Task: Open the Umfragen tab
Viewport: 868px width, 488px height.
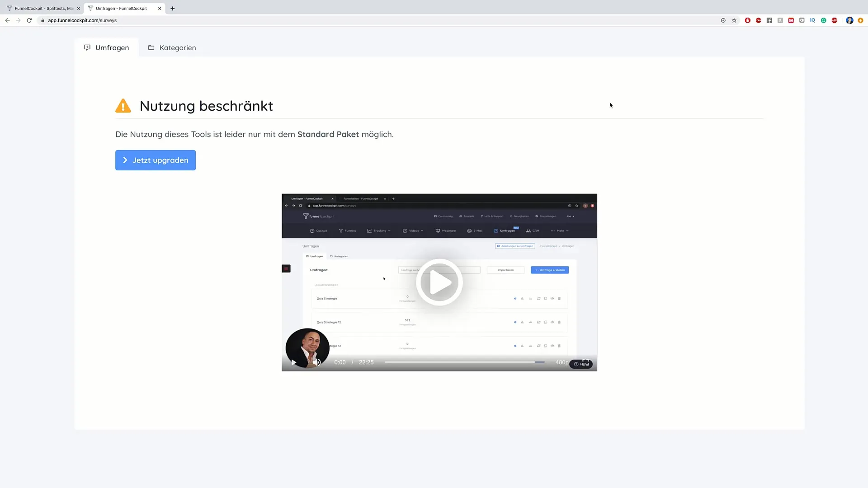Action: (107, 47)
